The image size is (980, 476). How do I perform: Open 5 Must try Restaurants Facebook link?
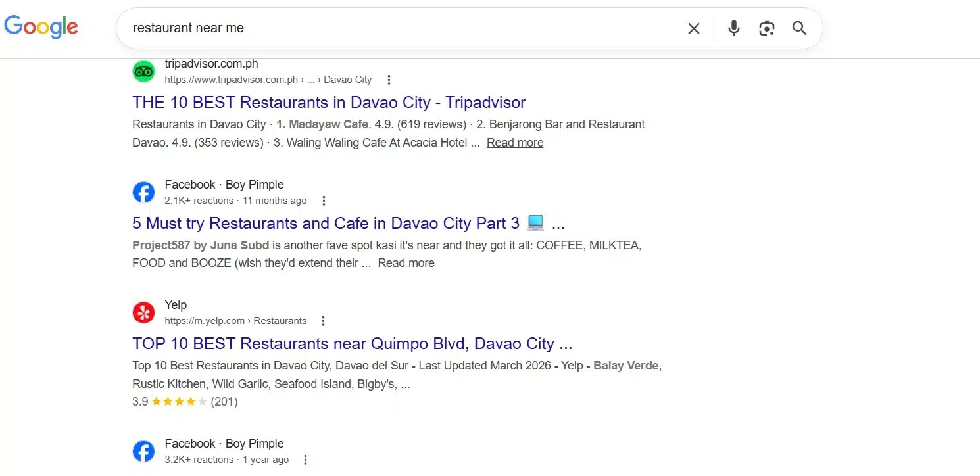[x=326, y=224]
